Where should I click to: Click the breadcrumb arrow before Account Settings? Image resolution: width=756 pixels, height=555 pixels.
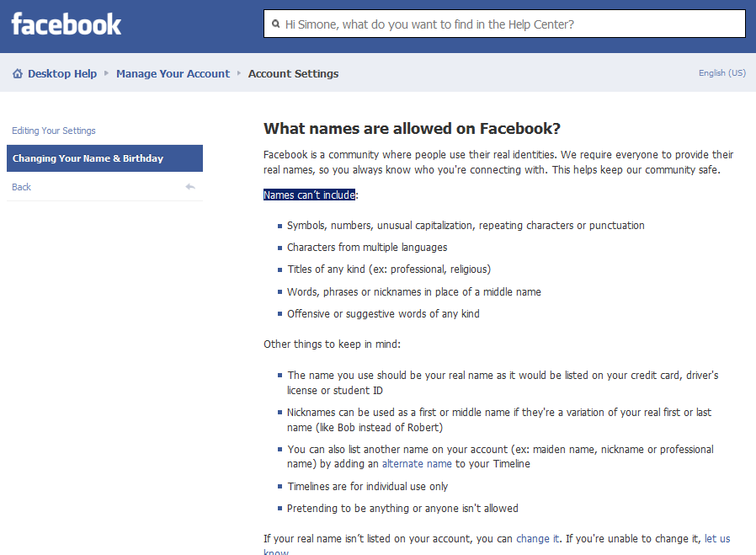coord(239,74)
